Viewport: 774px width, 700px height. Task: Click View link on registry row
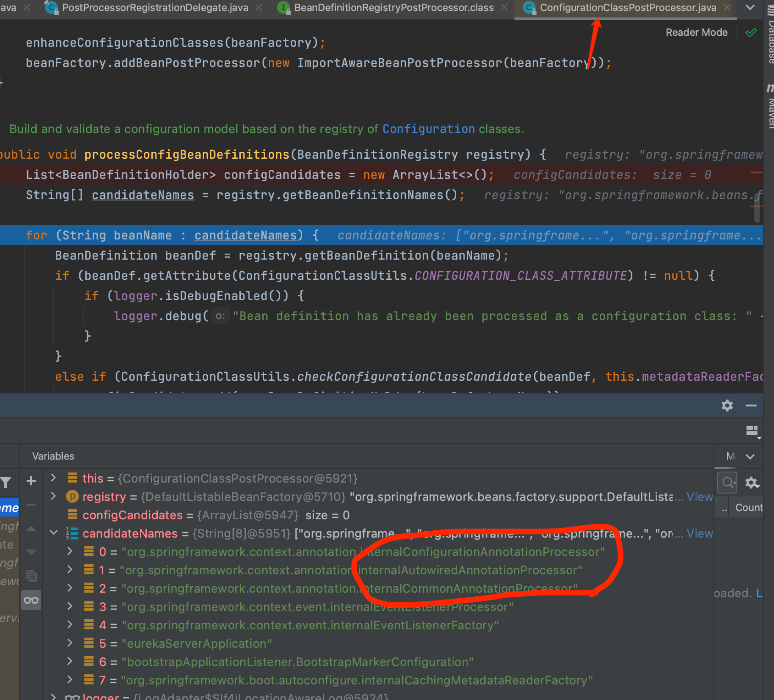(700, 497)
